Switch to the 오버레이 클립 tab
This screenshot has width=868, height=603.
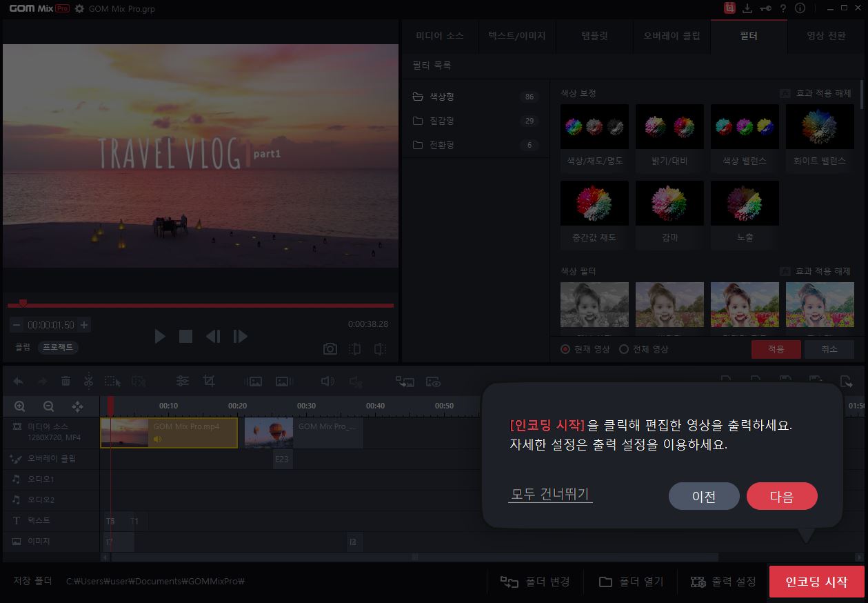pyautogui.click(x=672, y=36)
